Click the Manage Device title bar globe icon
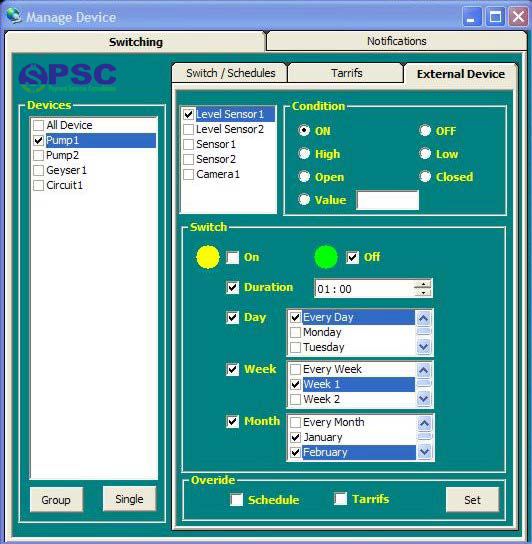532x544 pixels. click(14, 16)
